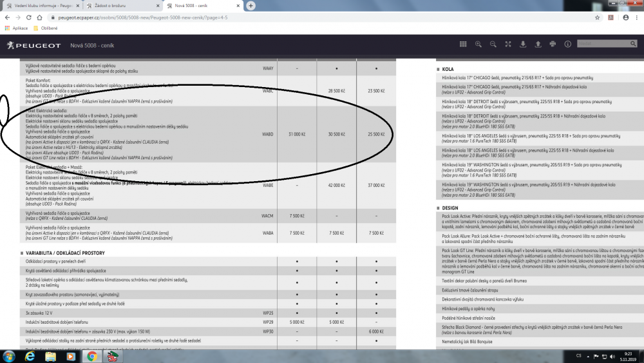
Task: Download the price list document
Action: point(523,44)
